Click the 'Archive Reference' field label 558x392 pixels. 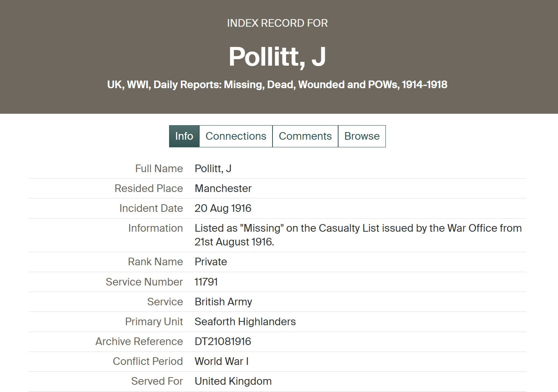(x=139, y=342)
